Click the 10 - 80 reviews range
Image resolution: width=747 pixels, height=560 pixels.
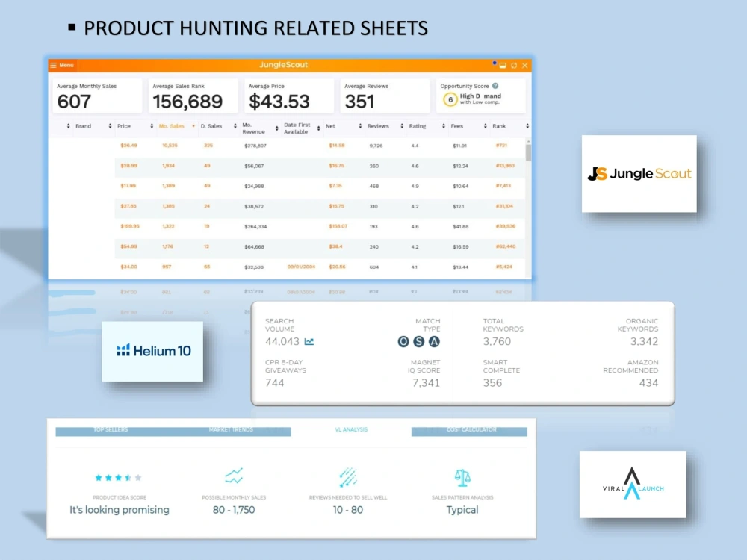tap(348, 510)
